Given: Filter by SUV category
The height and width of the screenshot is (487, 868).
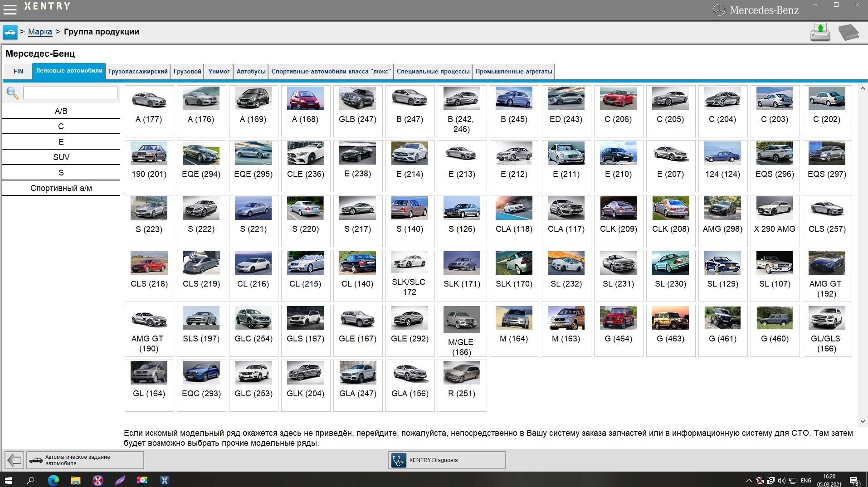Looking at the screenshot, I should [61, 157].
